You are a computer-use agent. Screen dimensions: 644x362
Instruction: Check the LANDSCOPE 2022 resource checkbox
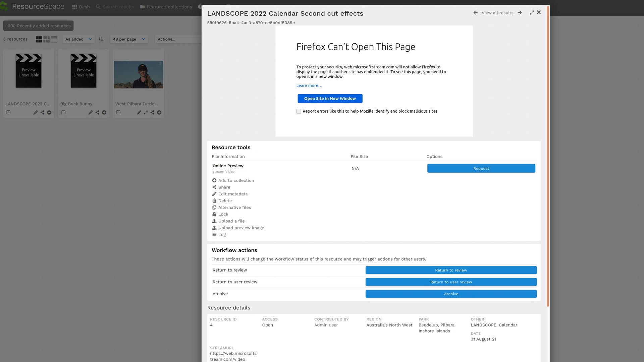(8, 113)
